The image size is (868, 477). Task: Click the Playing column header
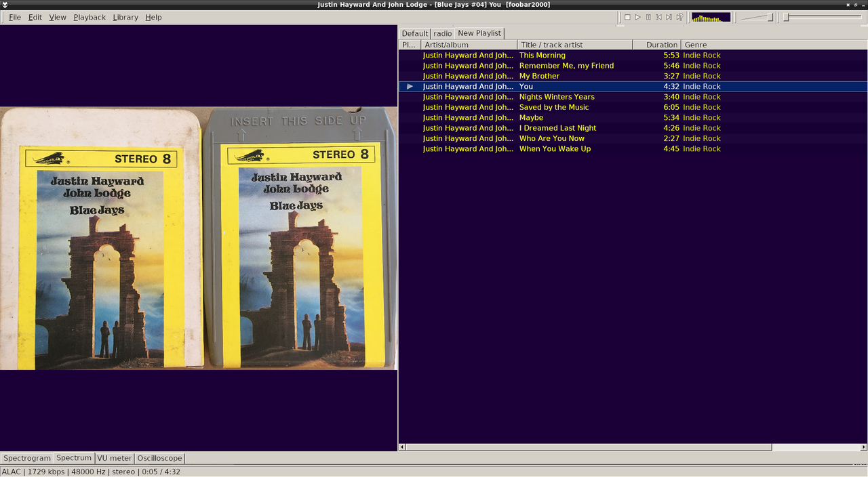[410, 45]
